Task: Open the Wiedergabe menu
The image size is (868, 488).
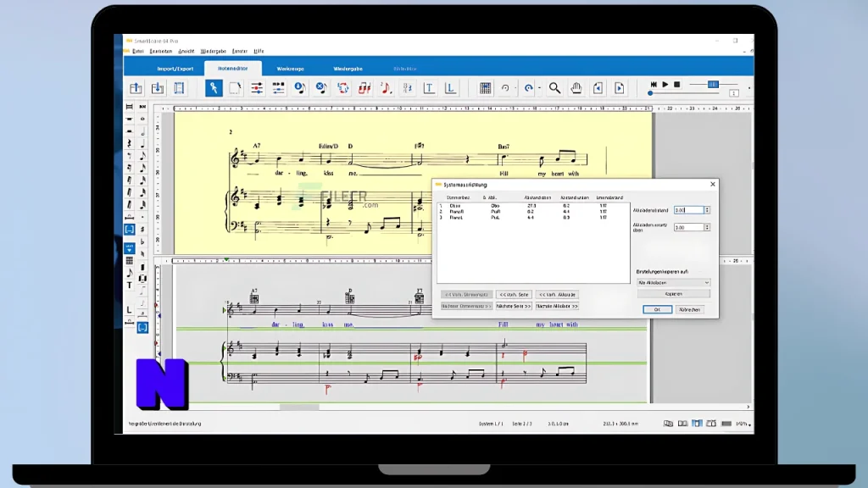Action: click(213, 51)
